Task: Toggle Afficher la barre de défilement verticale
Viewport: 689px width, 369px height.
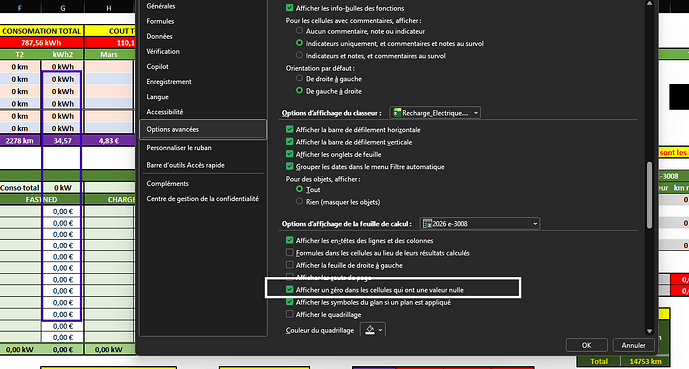Action: [289, 142]
